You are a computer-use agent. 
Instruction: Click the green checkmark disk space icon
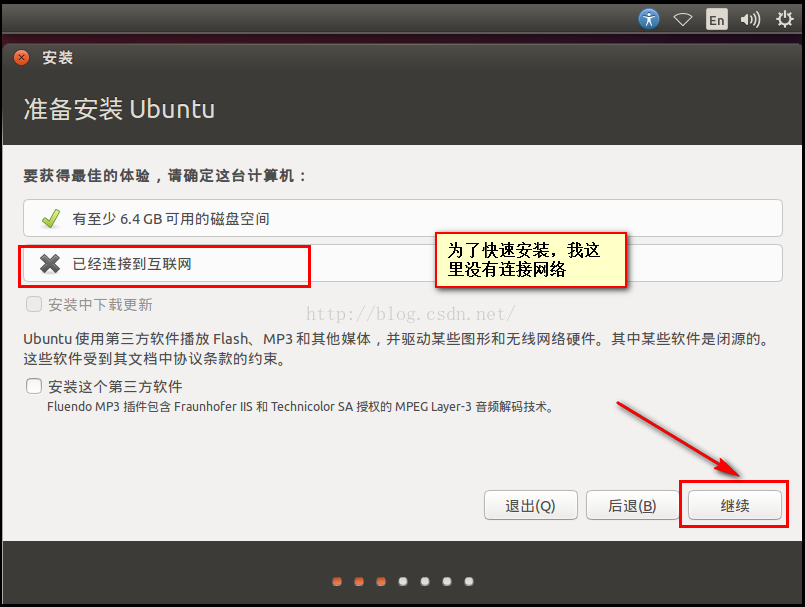point(51,218)
